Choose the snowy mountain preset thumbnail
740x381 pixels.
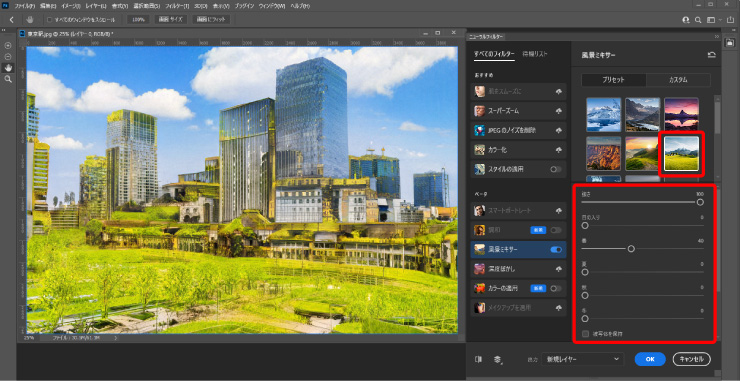tap(603, 115)
